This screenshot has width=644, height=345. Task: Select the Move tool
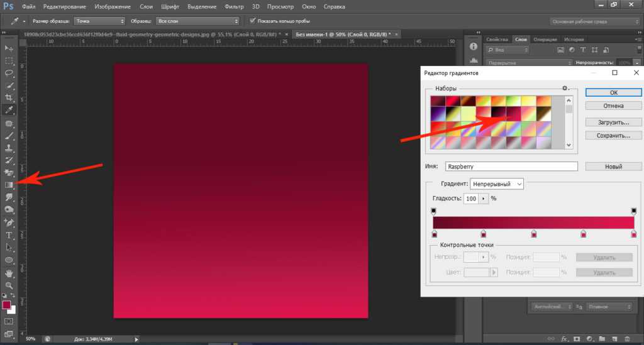click(x=9, y=48)
